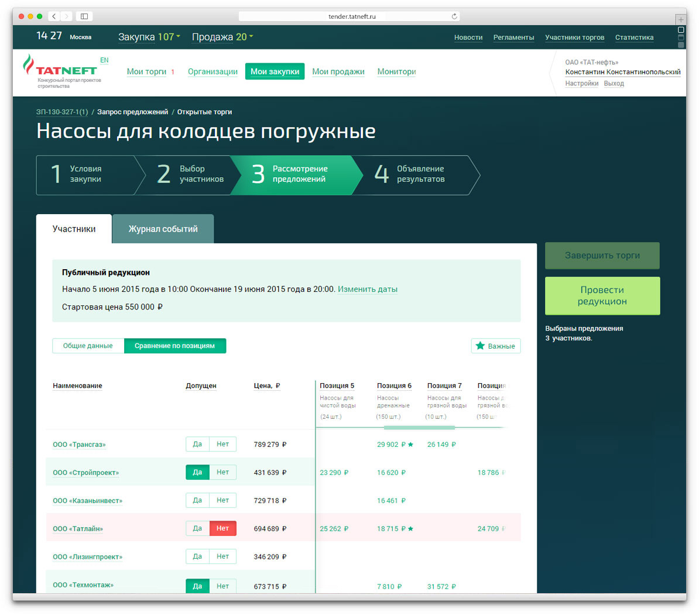
Task: Set Казаньинвест admission to Нет
Action: tap(222, 500)
